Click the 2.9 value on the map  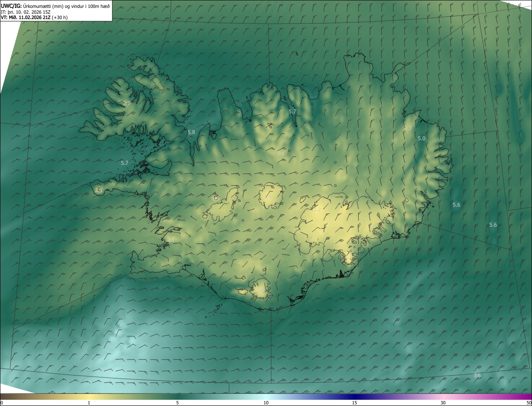point(127,103)
